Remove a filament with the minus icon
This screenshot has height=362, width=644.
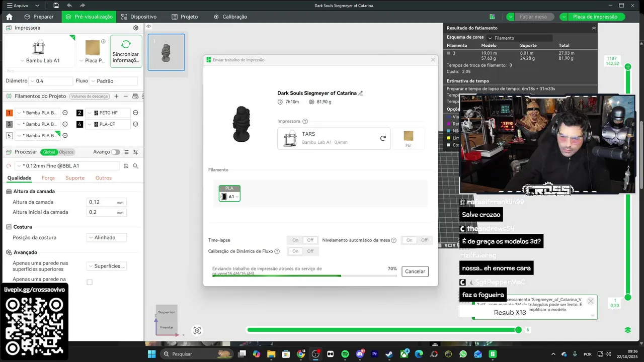click(x=126, y=96)
